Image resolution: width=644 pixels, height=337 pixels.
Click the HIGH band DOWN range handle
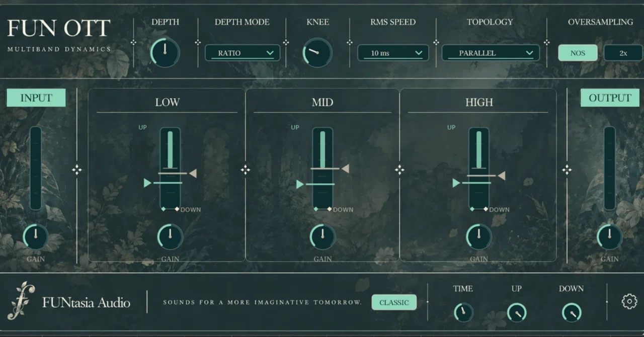point(486,209)
